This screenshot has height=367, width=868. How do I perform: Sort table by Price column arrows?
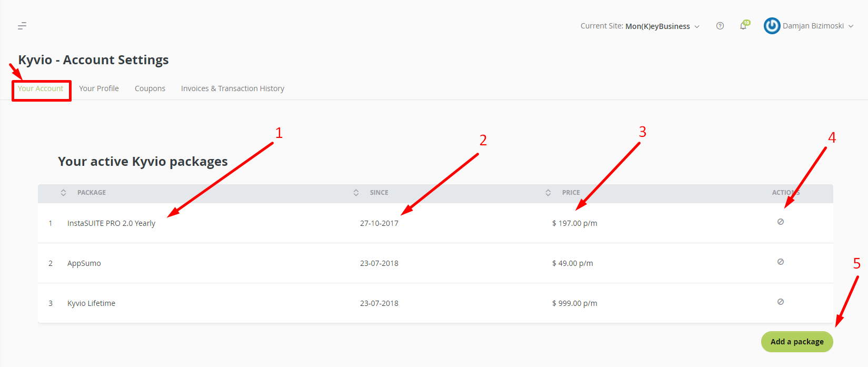548,193
